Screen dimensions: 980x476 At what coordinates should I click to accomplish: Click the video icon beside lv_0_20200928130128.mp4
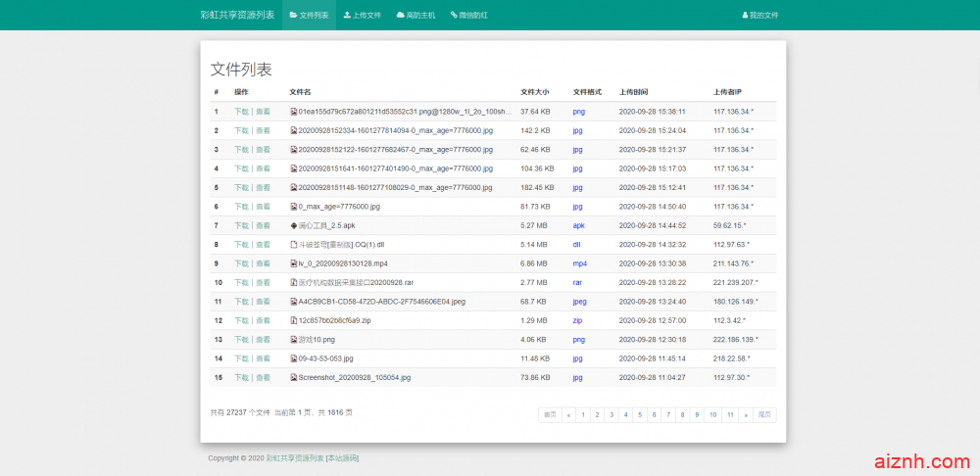click(x=294, y=263)
